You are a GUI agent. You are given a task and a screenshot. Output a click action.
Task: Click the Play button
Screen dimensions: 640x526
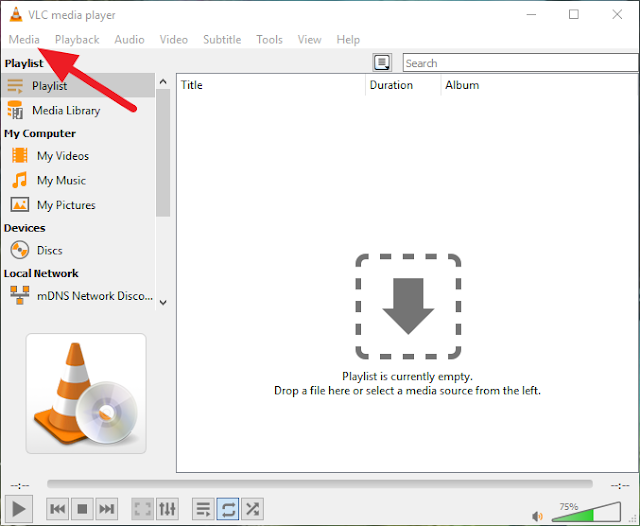click(x=19, y=509)
